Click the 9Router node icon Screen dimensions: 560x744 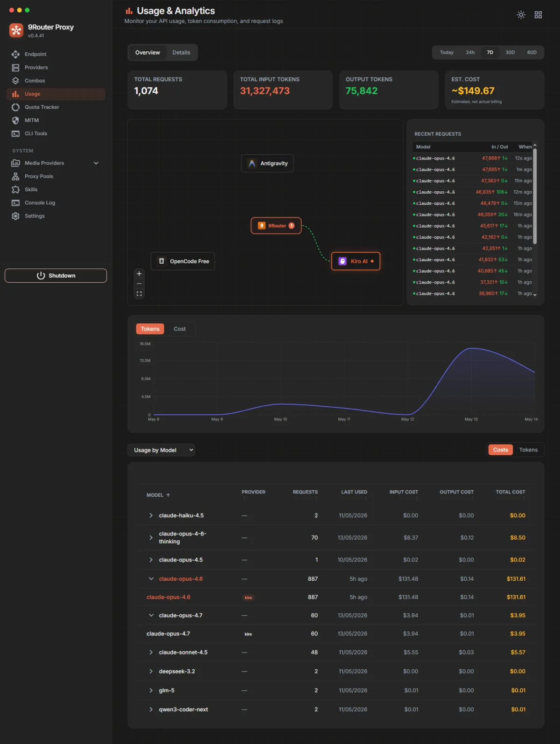pyautogui.click(x=262, y=226)
